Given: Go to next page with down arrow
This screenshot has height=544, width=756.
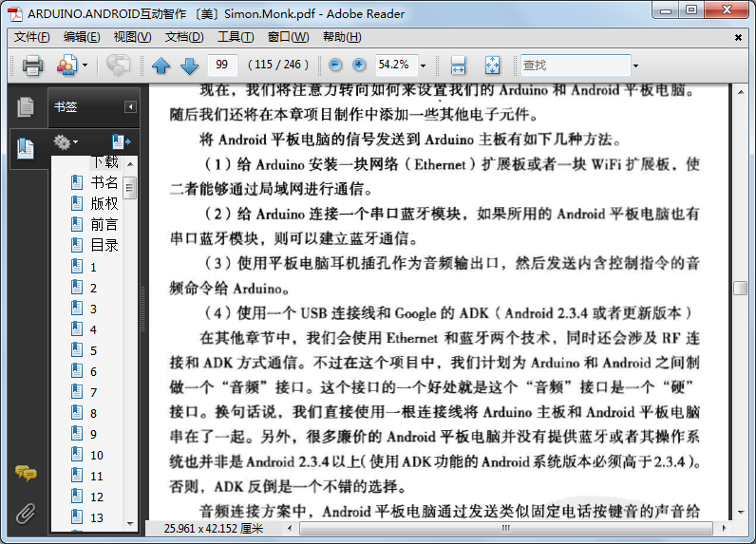Looking at the screenshot, I should pyautogui.click(x=189, y=66).
